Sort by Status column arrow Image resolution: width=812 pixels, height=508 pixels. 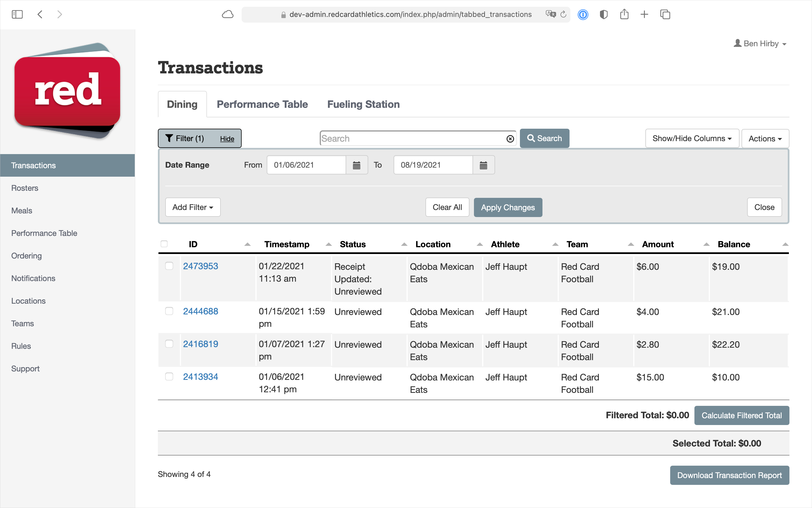(404, 245)
